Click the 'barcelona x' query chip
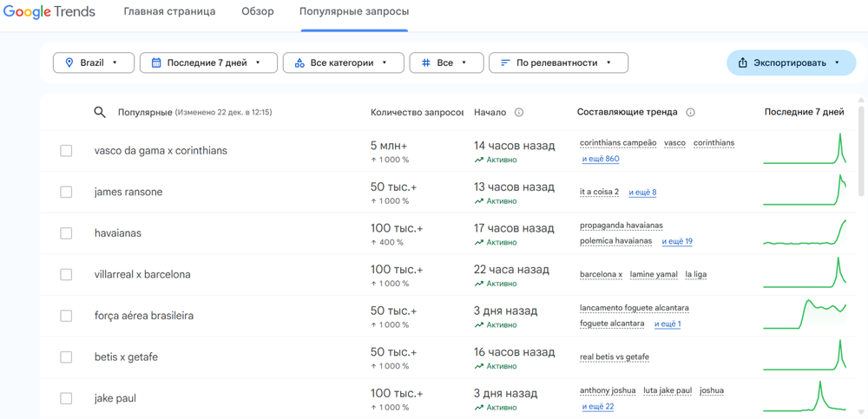 coord(602,274)
